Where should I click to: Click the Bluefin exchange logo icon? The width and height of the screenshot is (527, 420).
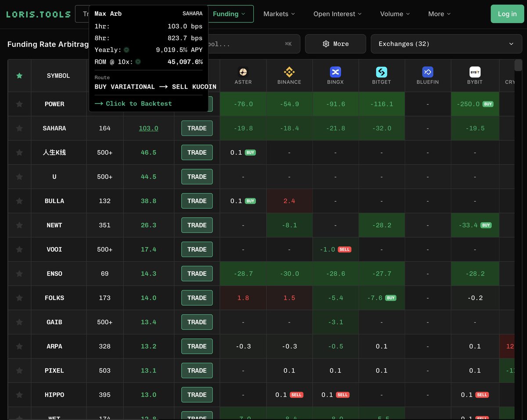pos(428,72)
